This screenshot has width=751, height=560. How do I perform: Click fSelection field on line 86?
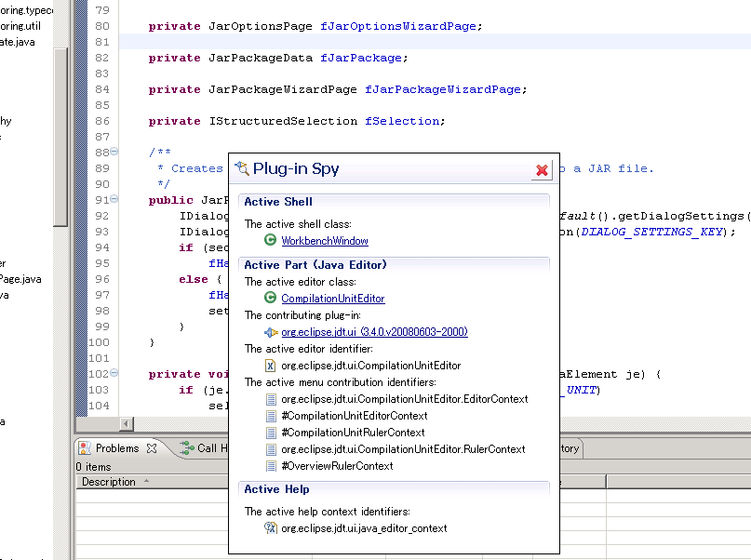coord(402,121)
